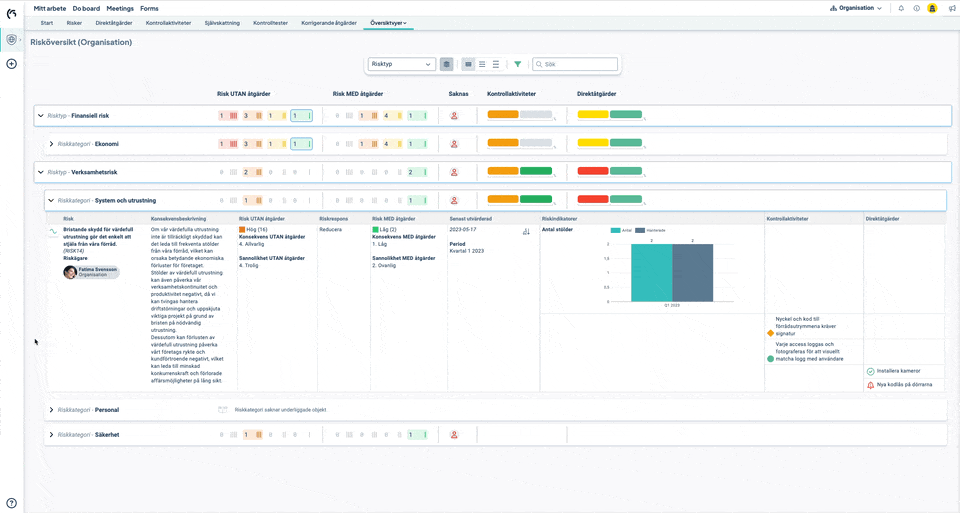The image size is (960, 513).
Task: Open the info icon in top bar
Action: (x=916, y=8)
